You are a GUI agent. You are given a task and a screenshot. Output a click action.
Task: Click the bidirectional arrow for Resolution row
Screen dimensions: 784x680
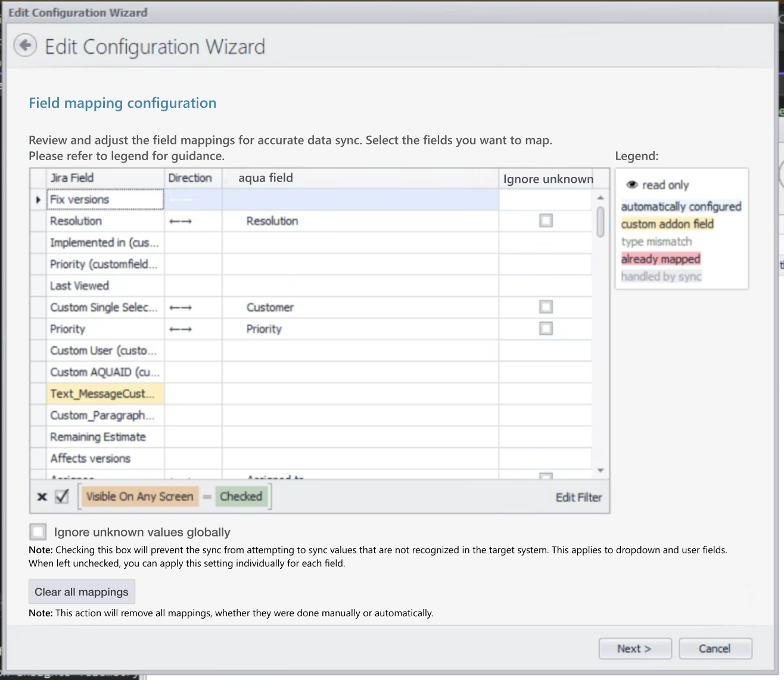tap(180, 222)
